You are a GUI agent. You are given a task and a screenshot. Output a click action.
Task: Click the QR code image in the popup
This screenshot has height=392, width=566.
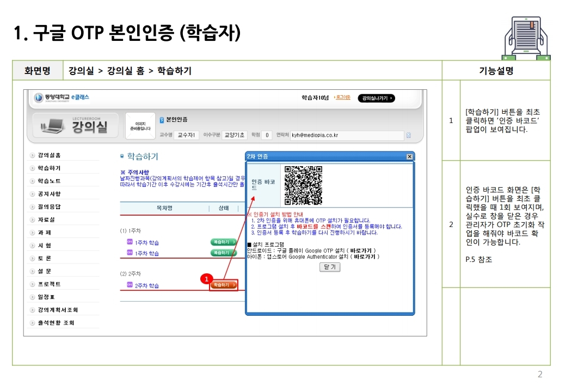tap(303, 185)
